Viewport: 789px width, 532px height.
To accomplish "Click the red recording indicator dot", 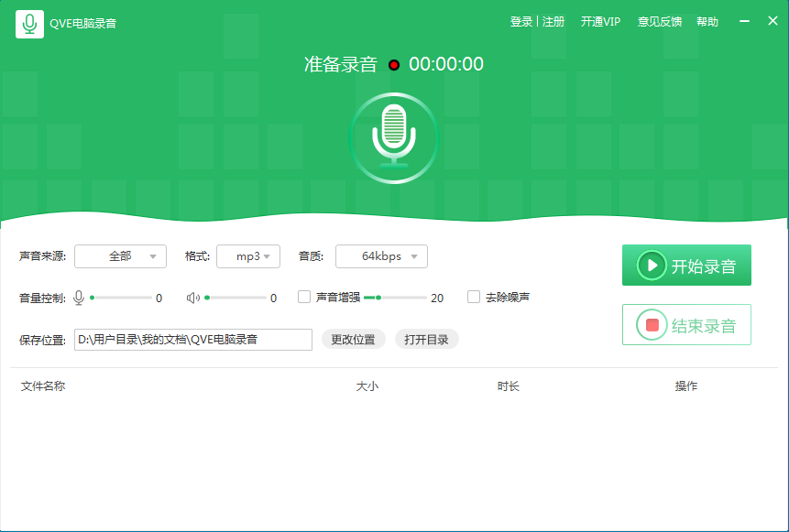I will click(x=394, y=65).
